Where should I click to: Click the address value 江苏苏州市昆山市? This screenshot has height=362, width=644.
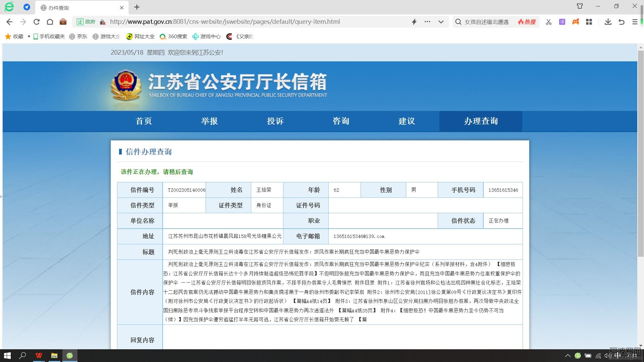click(225, 236)
